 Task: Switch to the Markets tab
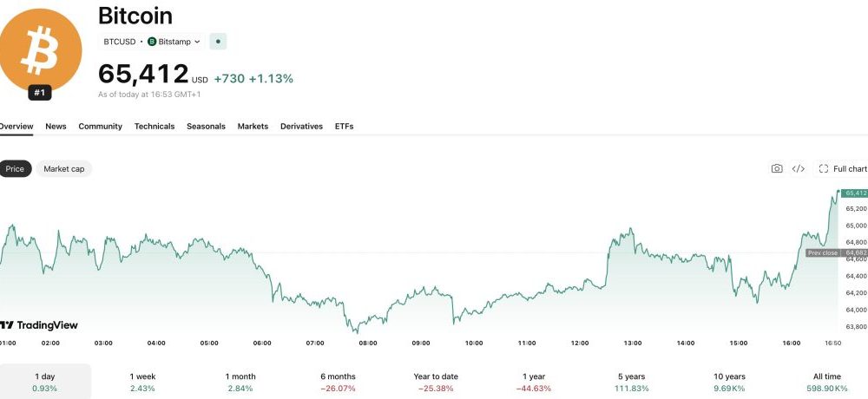(x=253, y=126)
